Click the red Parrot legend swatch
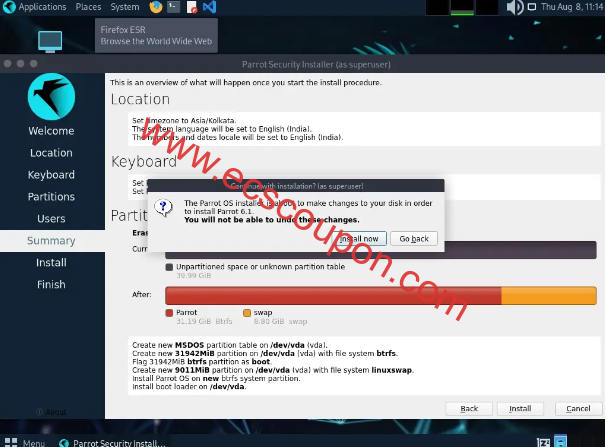This screenshot has height=447, width=605. coord(169,313)
